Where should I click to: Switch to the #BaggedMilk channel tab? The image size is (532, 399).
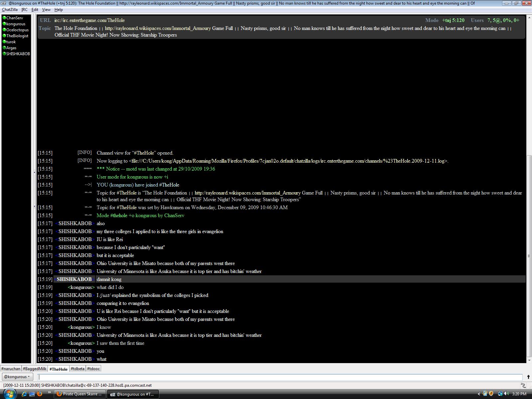(x=35, y=369)
